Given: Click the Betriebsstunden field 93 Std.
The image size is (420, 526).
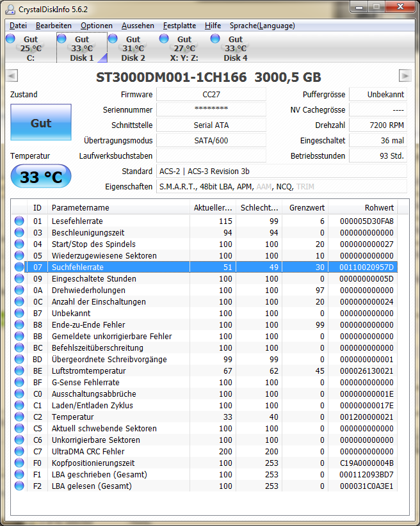Looking at the screenshot, I should click(x=378, y=156).
